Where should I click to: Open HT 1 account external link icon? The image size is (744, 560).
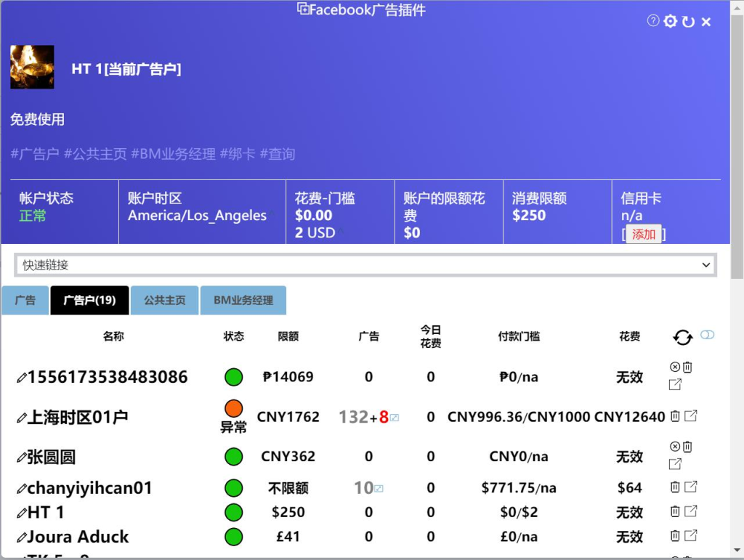(x=691, y=511)
